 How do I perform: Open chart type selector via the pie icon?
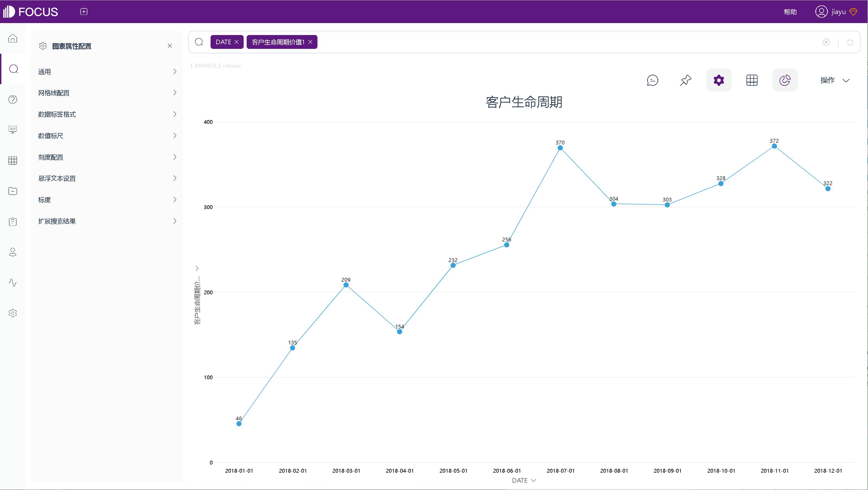click(x=785, y=80)
